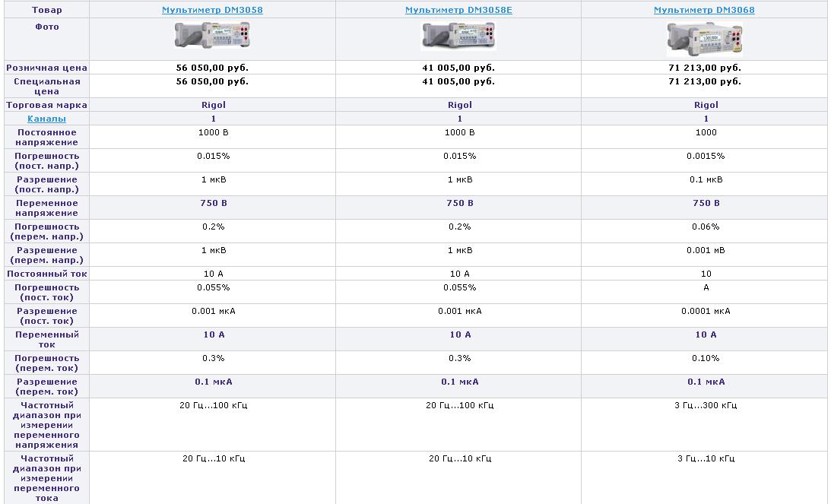Click the Постоянное напряжение row label
This screenshot has width=831, height=504.
click(46, 138)
